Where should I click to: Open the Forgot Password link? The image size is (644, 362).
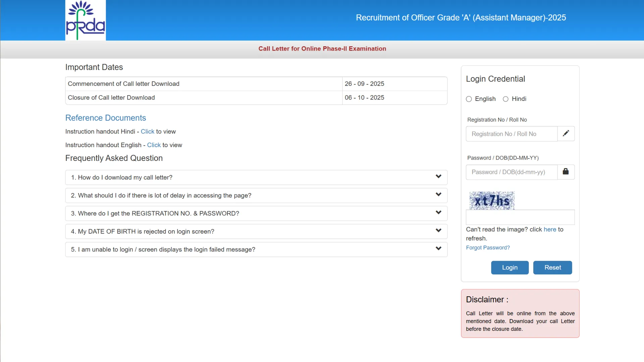(488, 248)
